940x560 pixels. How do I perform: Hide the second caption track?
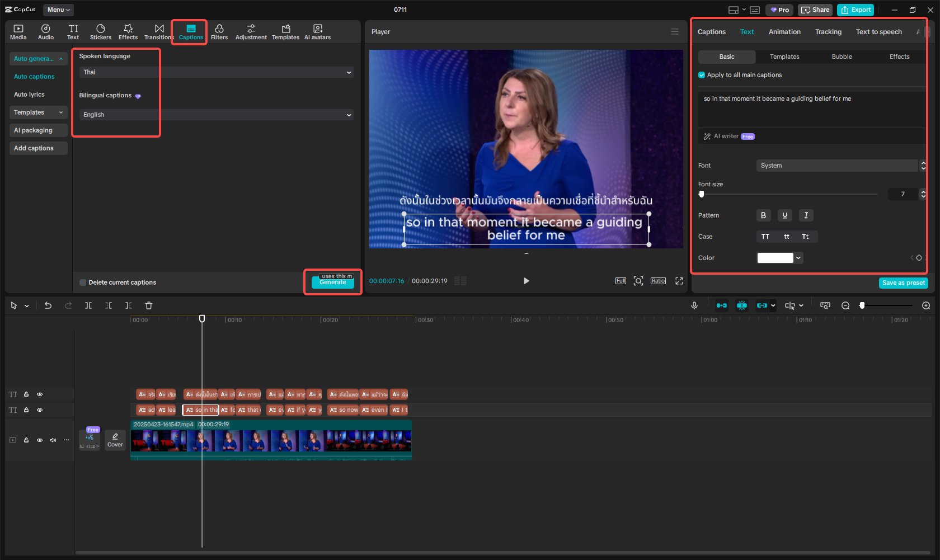click(39, 410)
